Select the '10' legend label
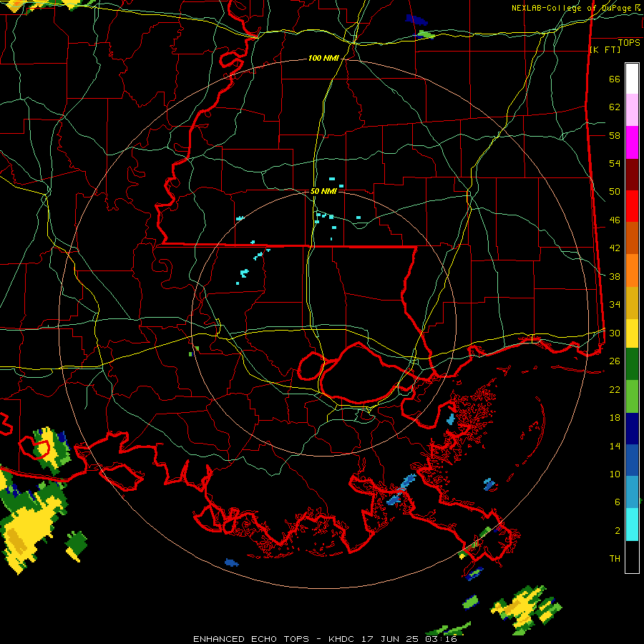 click(615, 474)
